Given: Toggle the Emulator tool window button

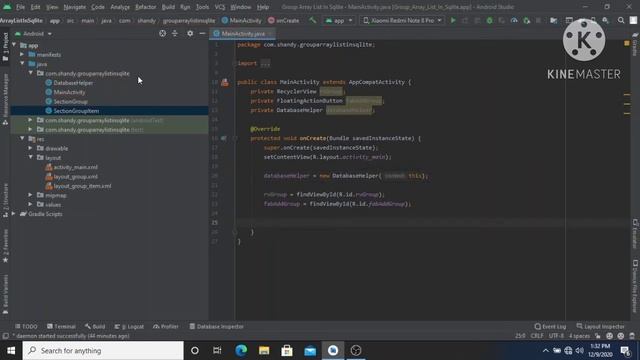Looking at the screenshot, I should click(635, 233).
